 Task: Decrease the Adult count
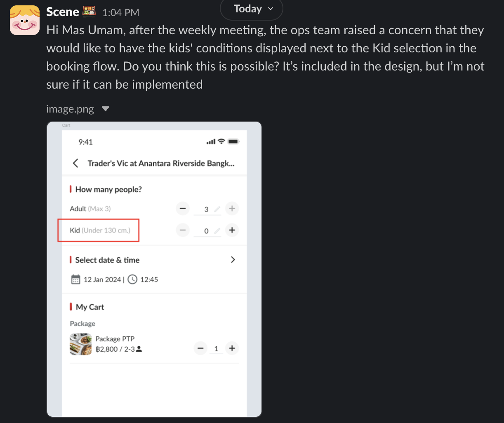point(183,209)
